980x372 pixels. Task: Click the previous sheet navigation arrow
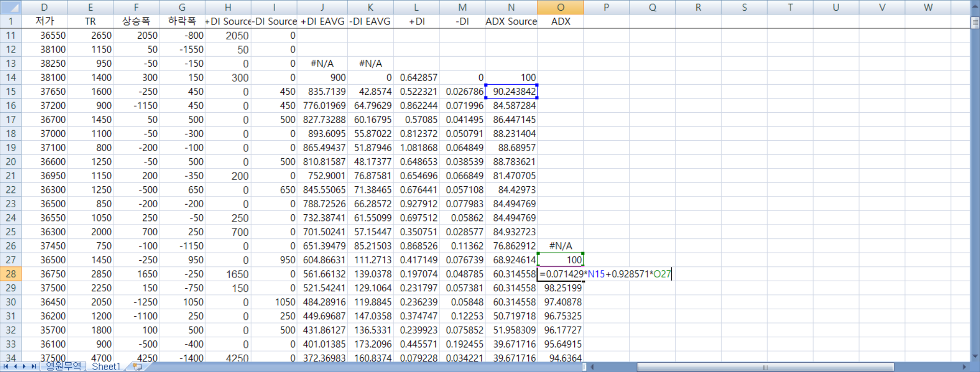tap(15, 366)
